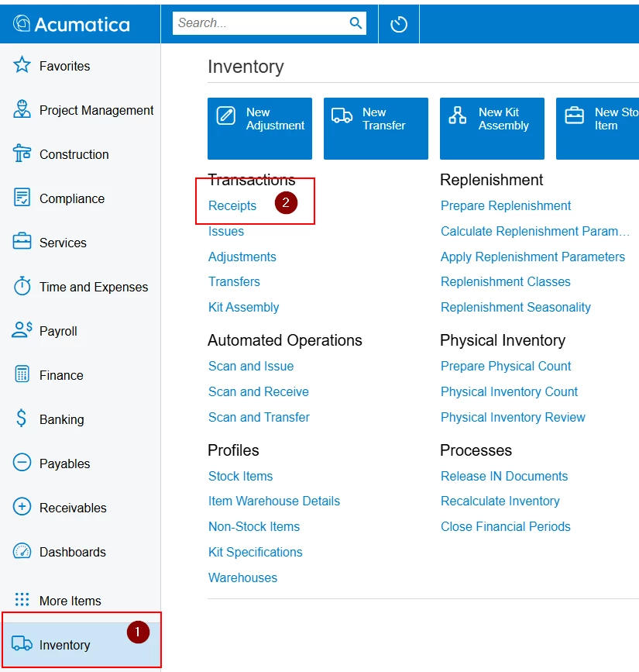
Task: Click the briefcase icon on New Stock Item tile
Action: (575, 115)
